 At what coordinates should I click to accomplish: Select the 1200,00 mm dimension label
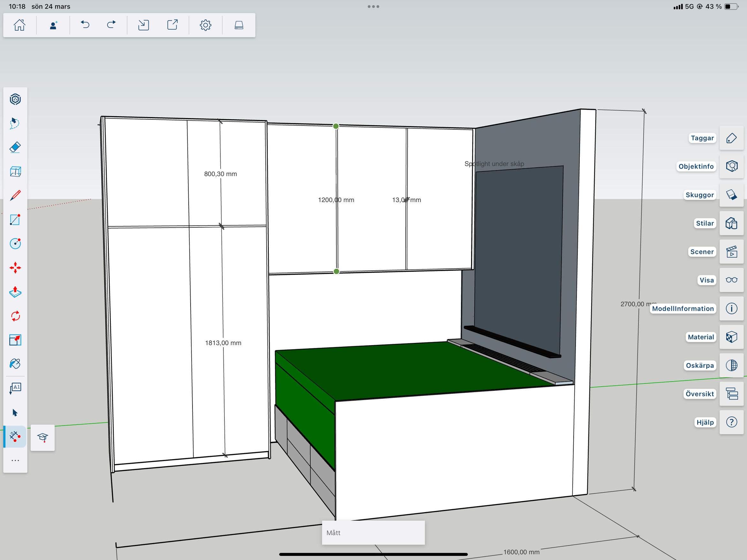(x=336, y=200)
